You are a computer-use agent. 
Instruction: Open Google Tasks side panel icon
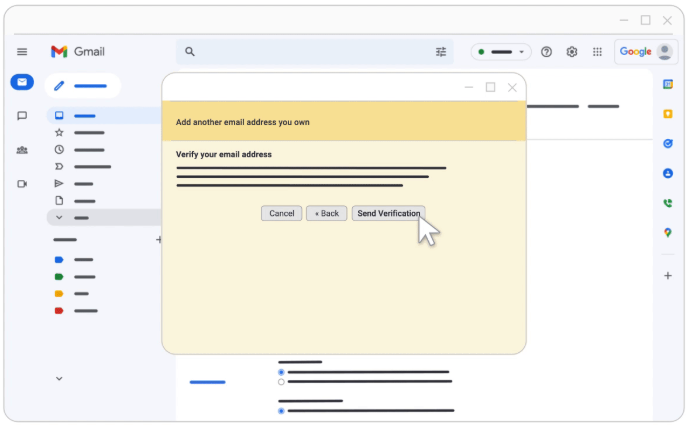[x=668, y=143]
